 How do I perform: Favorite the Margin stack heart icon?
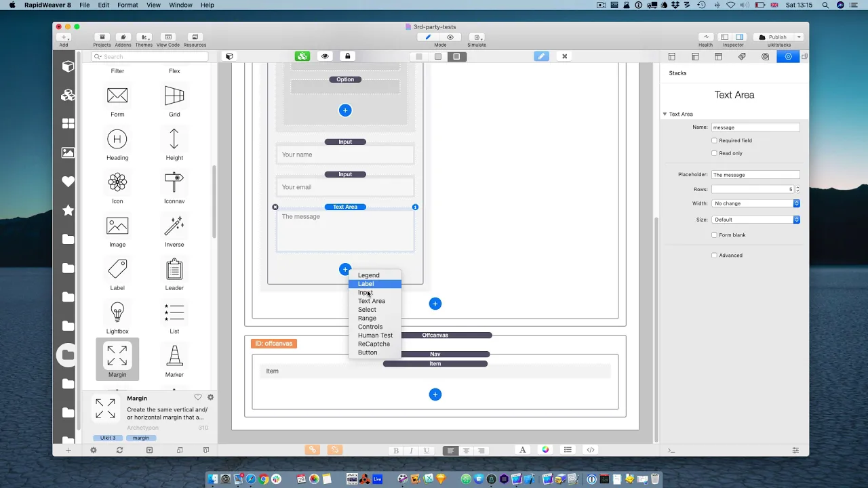point(198,397)
